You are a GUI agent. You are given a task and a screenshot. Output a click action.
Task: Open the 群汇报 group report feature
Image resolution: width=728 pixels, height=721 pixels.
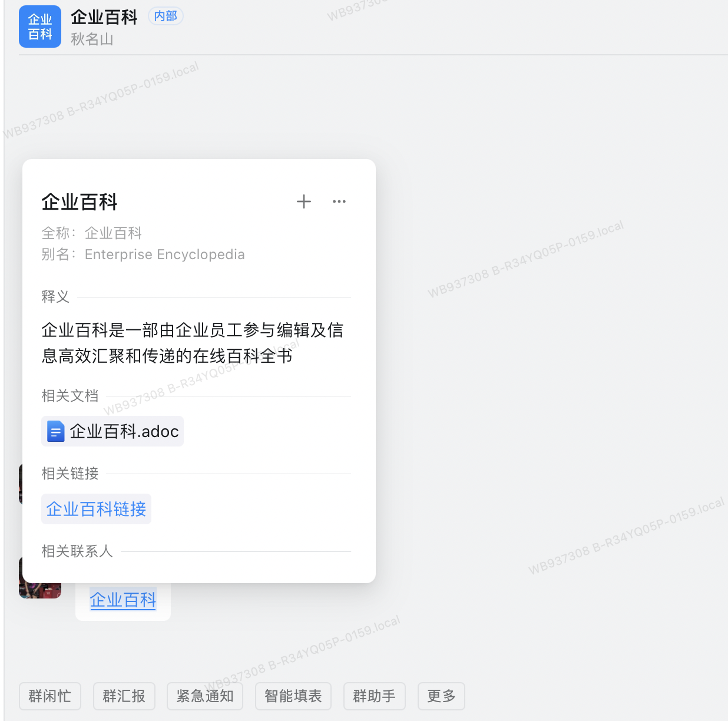coord(124,696)
